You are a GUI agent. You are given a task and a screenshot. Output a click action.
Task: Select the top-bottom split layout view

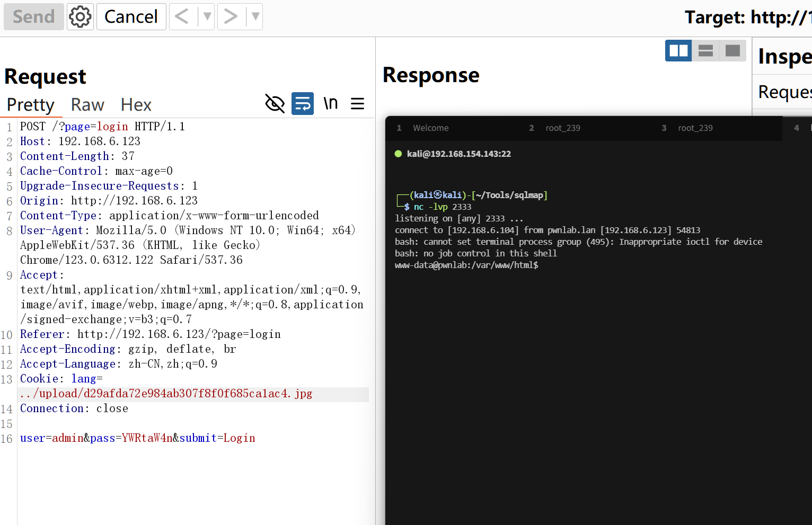[x=705, y=50]
